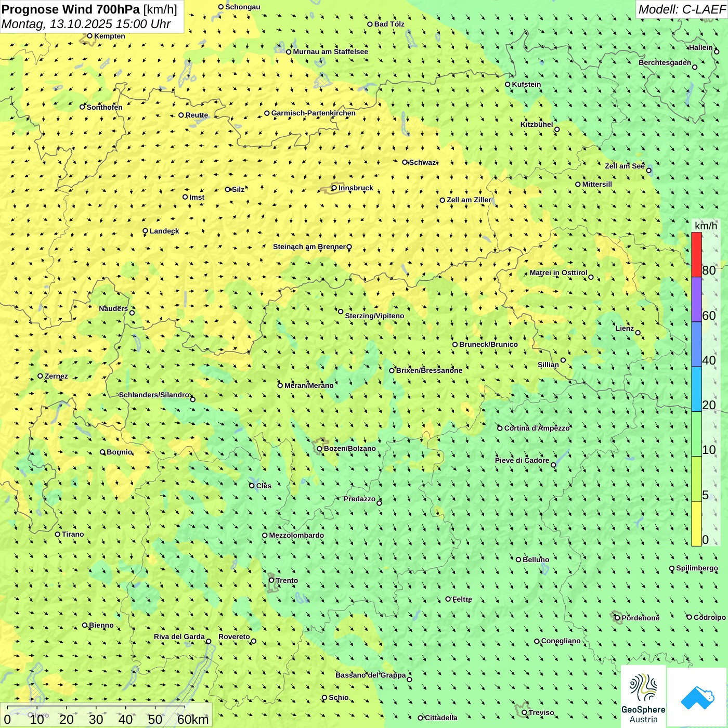Click the 'Cortina d'Ampezzo' label

click(x=537, y=428)
